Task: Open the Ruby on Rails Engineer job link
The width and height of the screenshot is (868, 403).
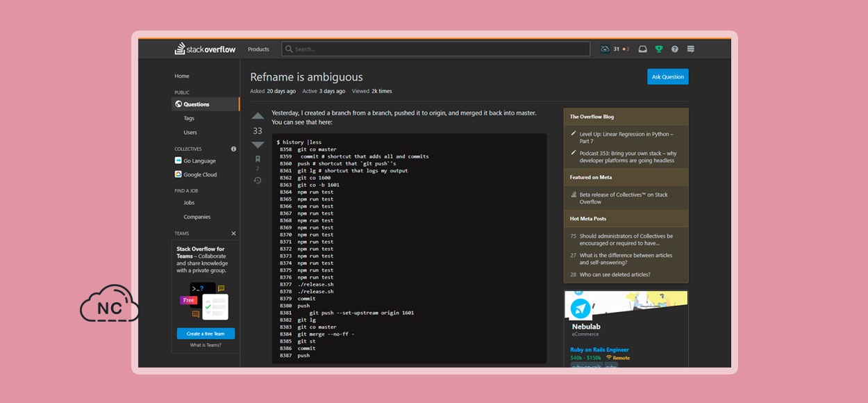Action: (x=599, y=349)
